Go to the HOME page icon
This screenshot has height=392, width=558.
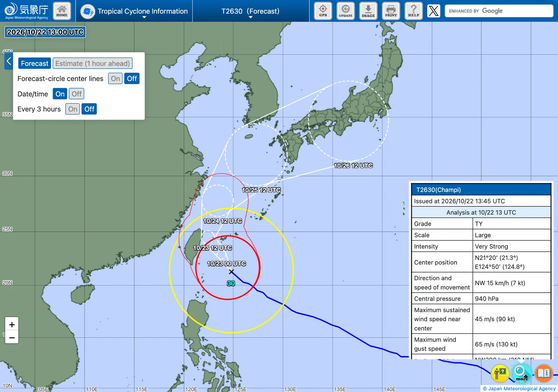tap(62, 11)
